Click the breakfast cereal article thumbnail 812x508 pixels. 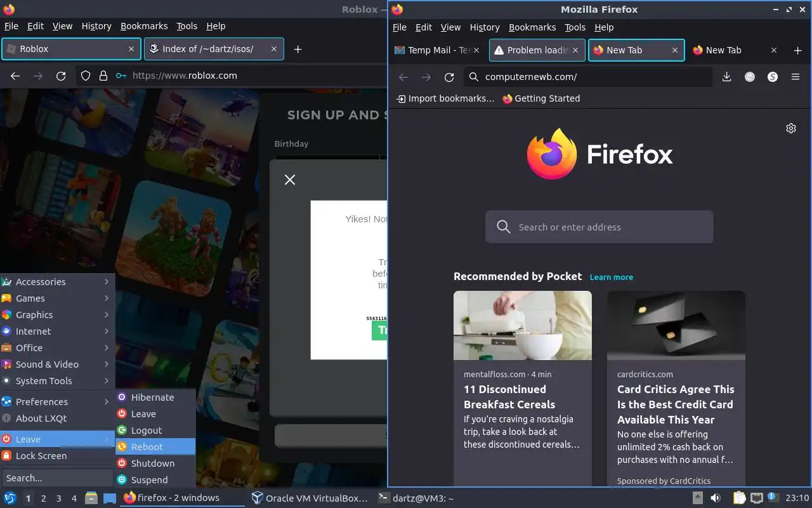tap(523, 325)
